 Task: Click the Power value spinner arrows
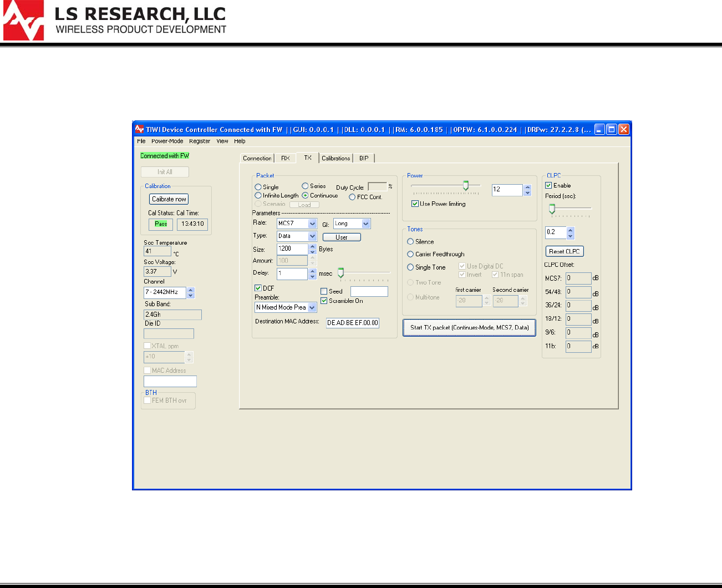(x=527, y=190)
